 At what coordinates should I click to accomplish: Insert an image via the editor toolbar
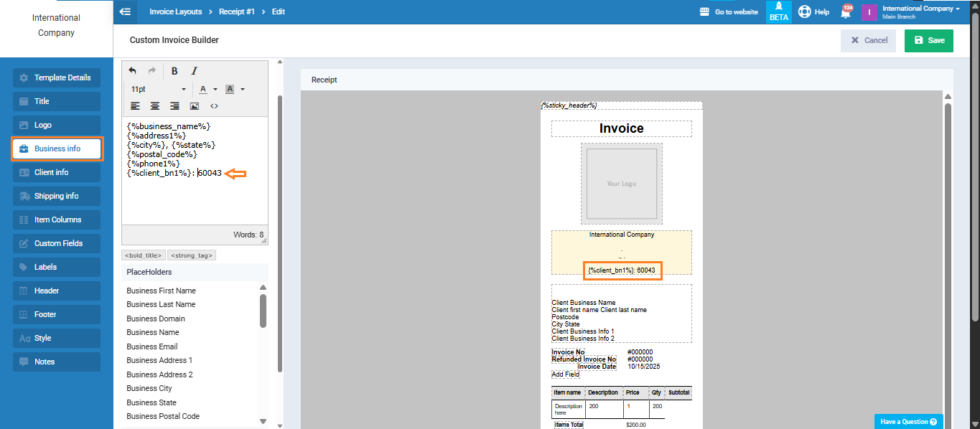(194, 106)
